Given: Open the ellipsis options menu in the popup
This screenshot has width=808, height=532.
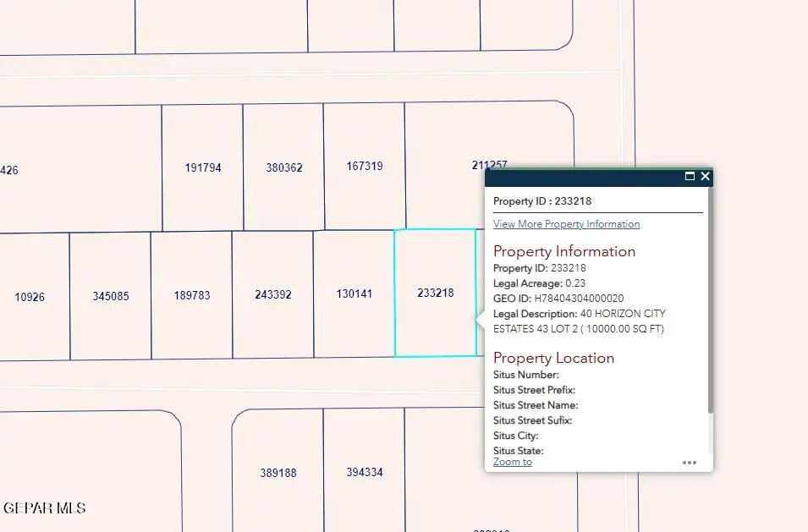Looking at the screenshot, I should point(690,462).
